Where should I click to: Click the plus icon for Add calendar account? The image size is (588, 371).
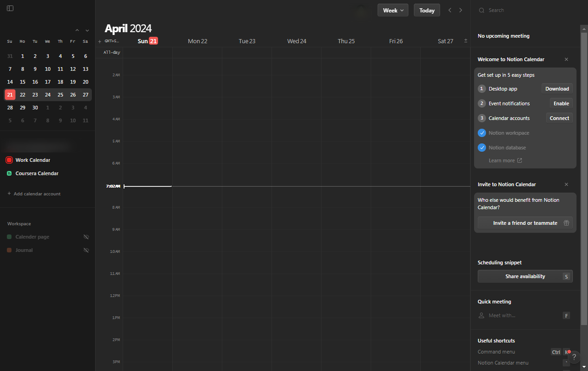9,194
